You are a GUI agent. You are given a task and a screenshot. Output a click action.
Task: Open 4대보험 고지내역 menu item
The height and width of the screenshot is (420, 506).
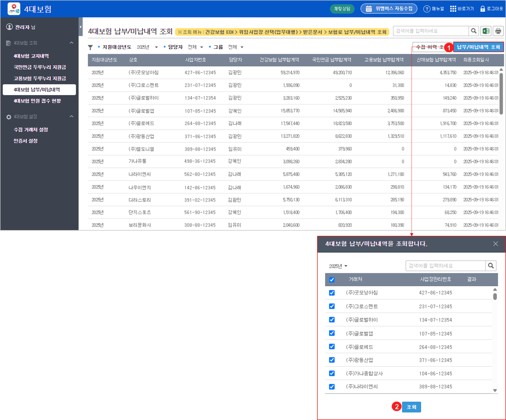click(x=31, y=56)
